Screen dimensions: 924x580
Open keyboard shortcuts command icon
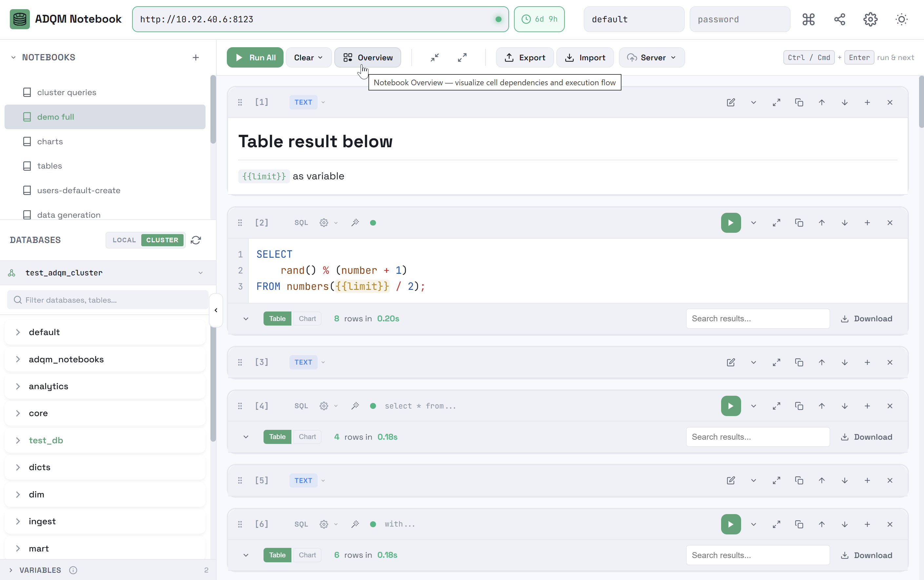[x=808, y=19]
